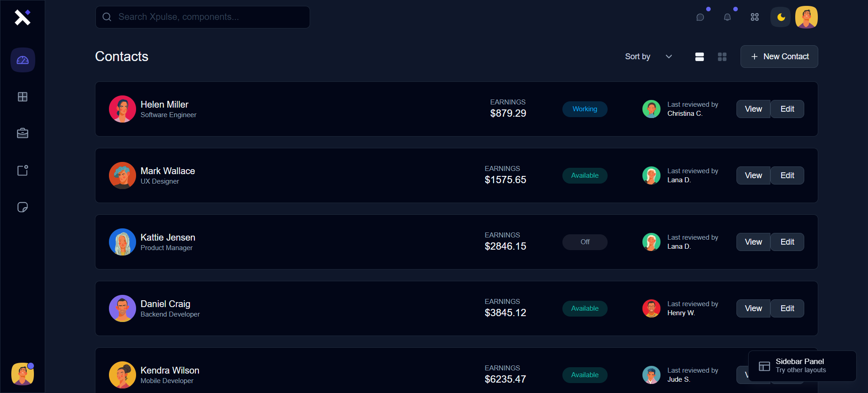
Task: Open the notifications bell icon
Action: 727,17
